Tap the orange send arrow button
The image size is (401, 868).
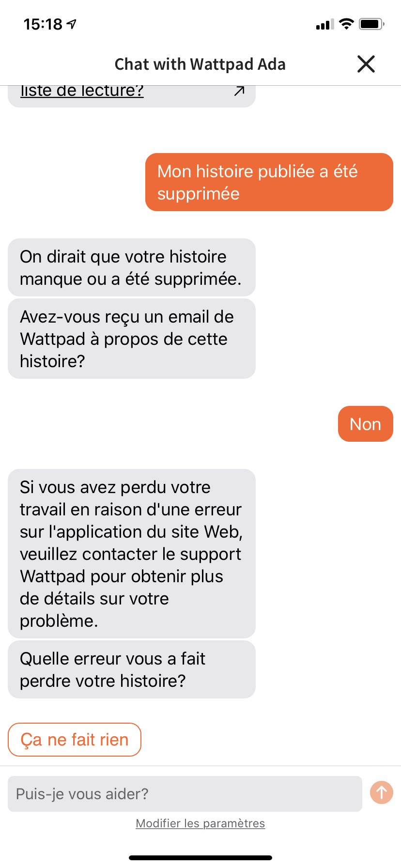click(x=382, y=792)
